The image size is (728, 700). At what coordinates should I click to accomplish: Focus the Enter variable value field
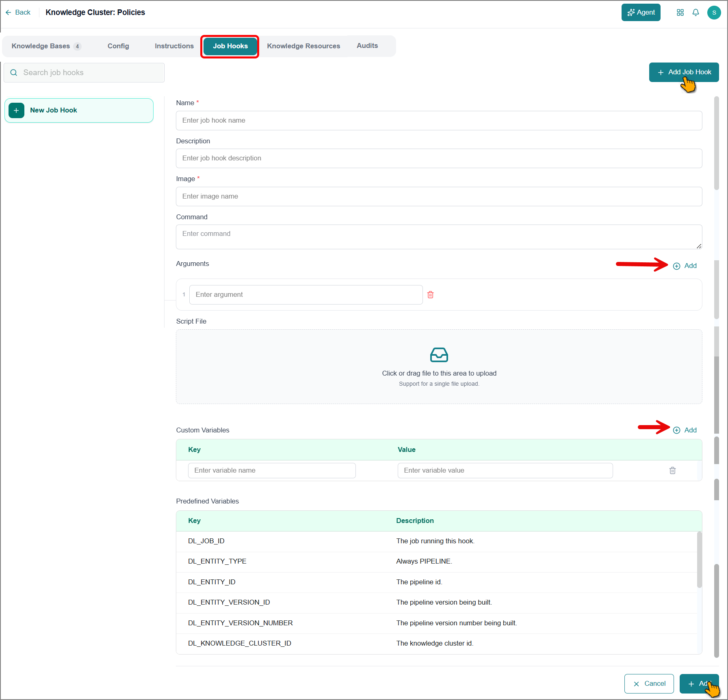505,471
